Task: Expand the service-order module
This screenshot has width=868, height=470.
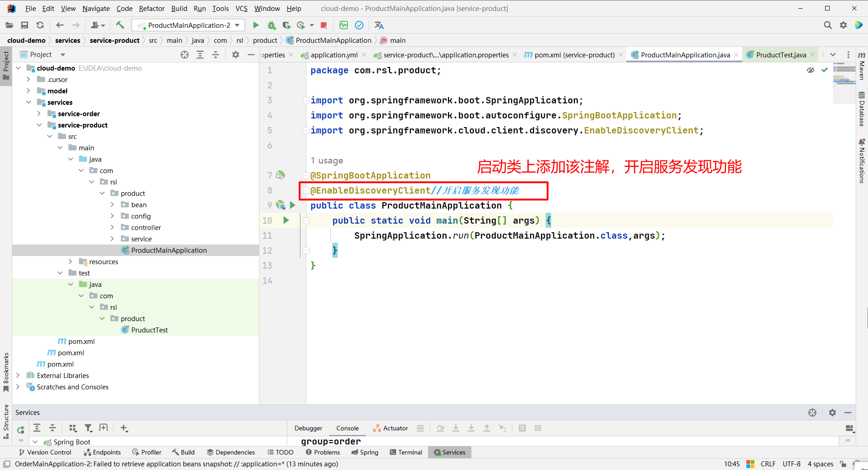Action: tap(39, 113)
